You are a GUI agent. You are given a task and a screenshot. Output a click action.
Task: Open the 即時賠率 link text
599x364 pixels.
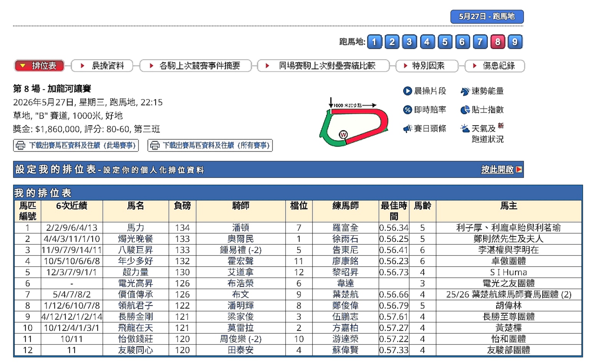tap(430, 110)
